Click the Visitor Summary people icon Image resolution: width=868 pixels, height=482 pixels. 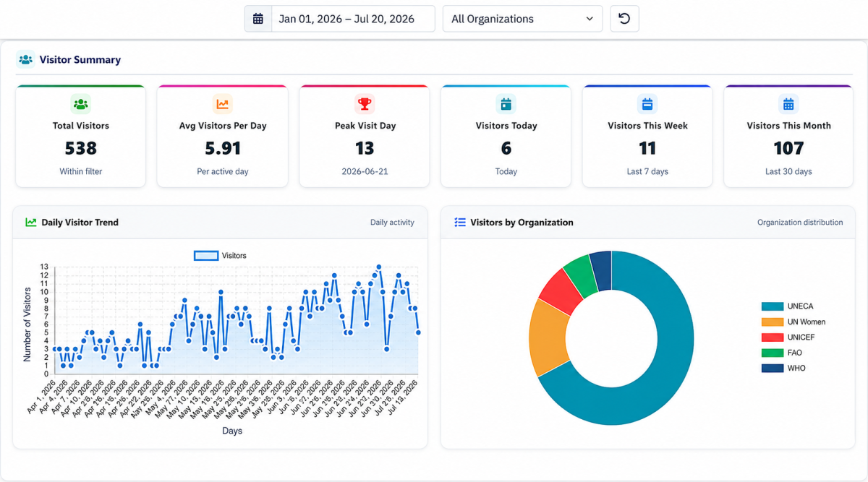pos(26,60)
